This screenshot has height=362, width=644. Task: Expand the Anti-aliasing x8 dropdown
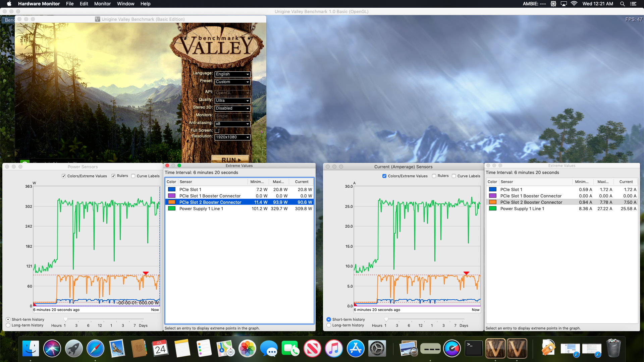(x=232, y=124)
